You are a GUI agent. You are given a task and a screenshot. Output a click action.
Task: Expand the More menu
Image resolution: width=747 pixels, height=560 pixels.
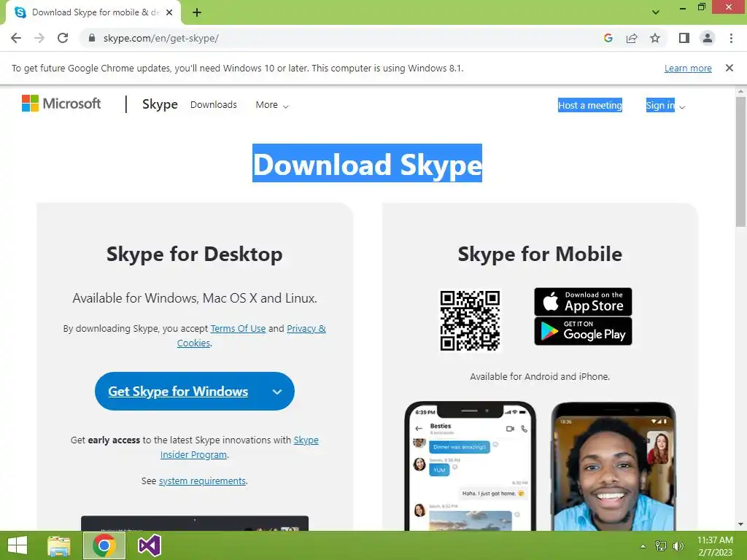272,105
